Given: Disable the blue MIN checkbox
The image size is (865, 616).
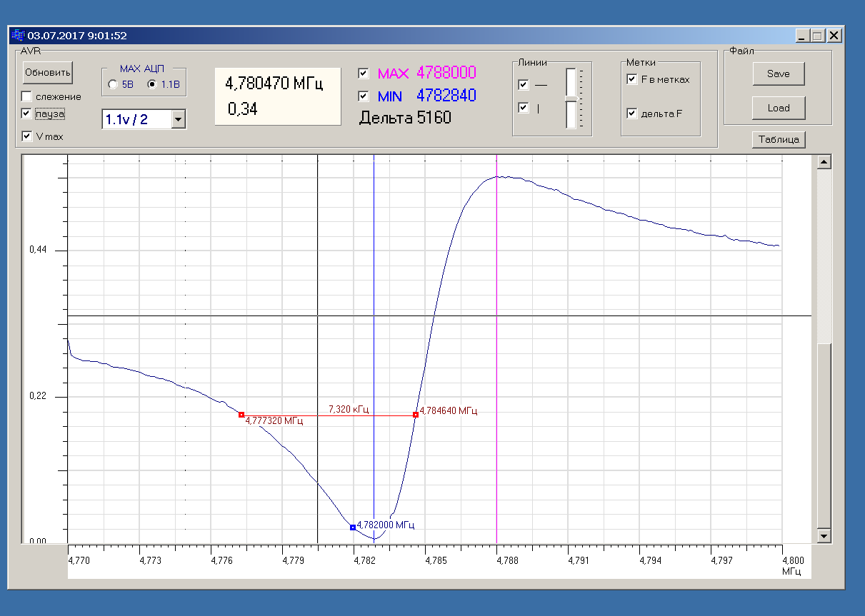Looking at the screenshot, I should [364, 96].
